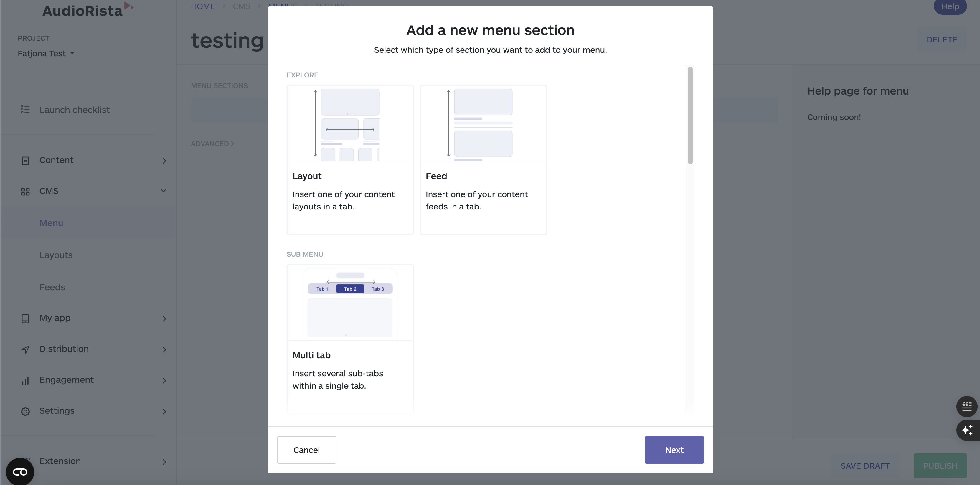Open the testimonial quotes floating icon
Screen dimensions: 980x485
967,406
